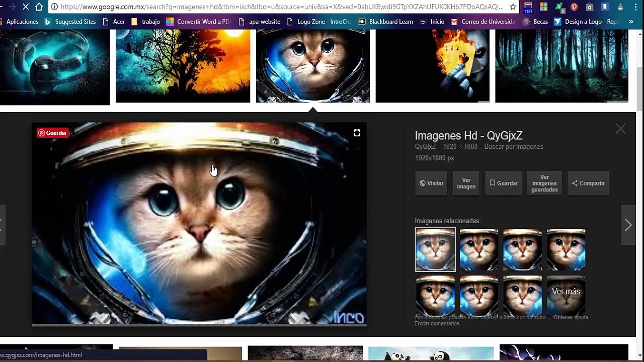The width and height of the screenshot is (644, 362).
Task: Save the cat image with Pinterest Guardar
Action: click(52, 133)
